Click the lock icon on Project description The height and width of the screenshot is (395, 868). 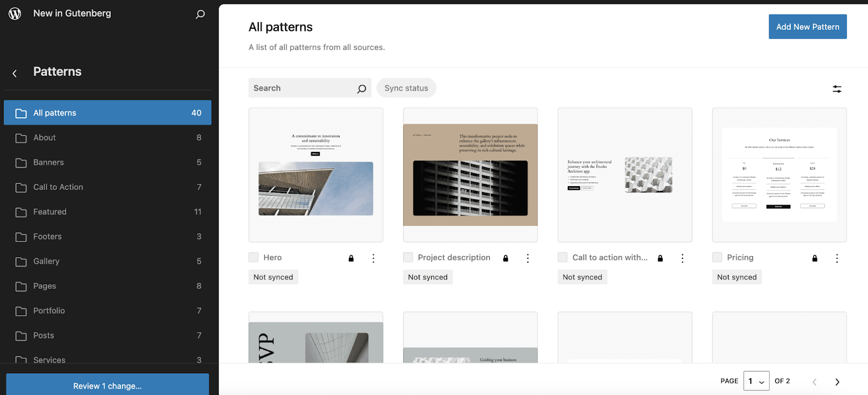point(506,258)
